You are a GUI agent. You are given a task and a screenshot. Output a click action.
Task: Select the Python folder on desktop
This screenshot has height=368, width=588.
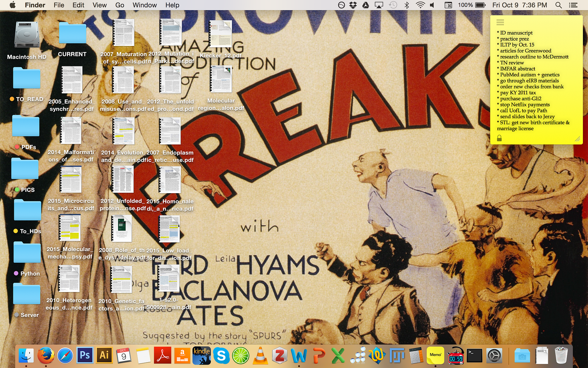click(27, 252)
